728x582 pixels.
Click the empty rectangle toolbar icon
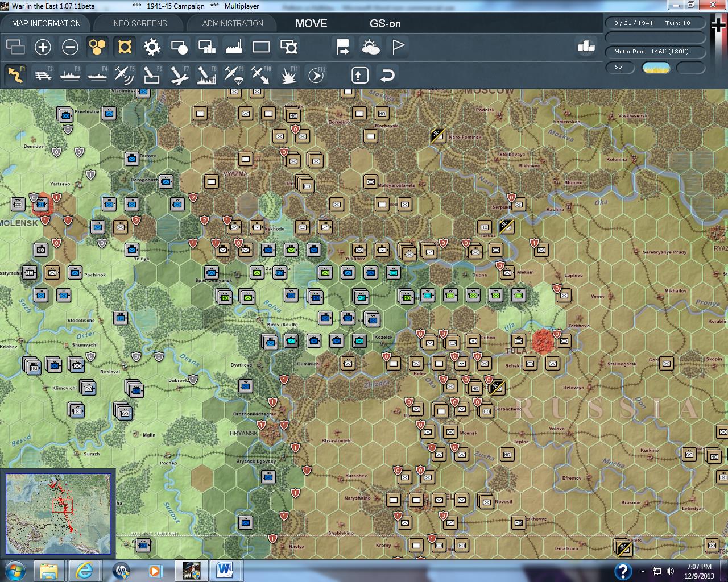261,47
